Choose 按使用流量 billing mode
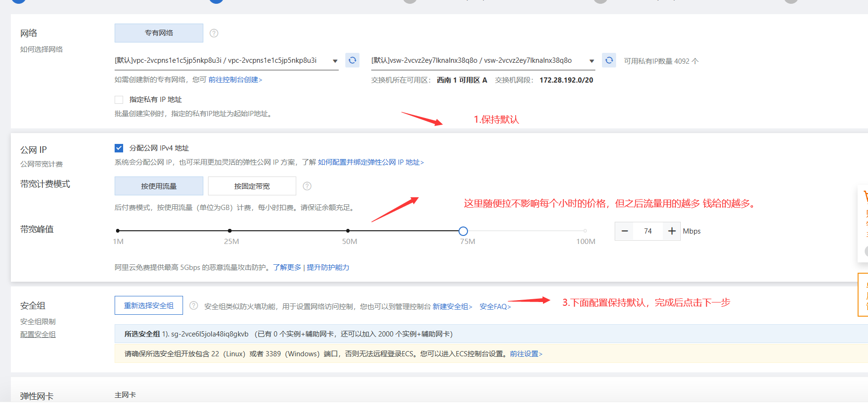Image resolution: width=868 pixels, height=403 pixels. 159,186
